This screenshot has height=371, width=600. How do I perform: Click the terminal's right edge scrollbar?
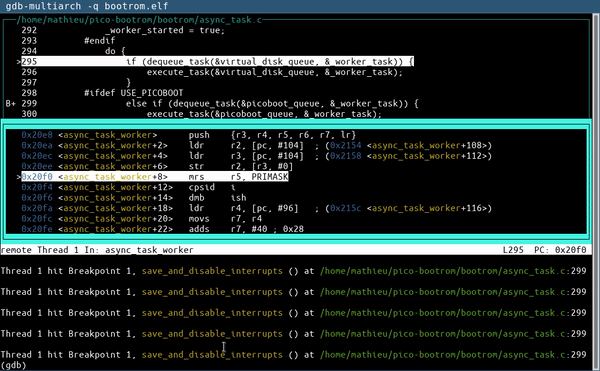pyautogui.click(x=597, y=191)
